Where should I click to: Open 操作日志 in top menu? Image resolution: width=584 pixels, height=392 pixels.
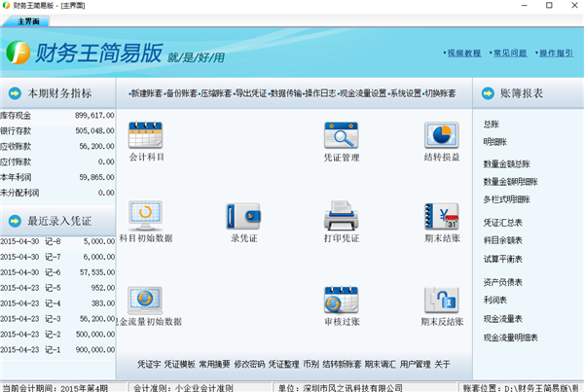320,93
